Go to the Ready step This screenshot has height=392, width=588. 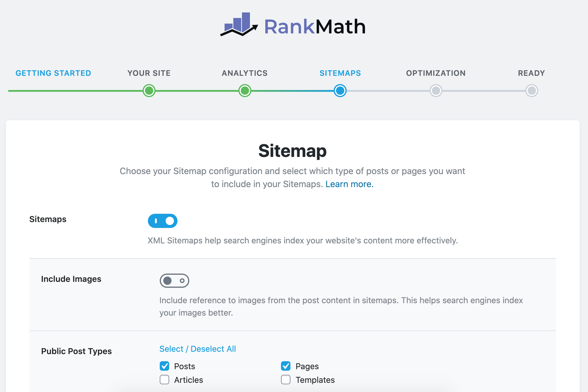coord(532,73)
